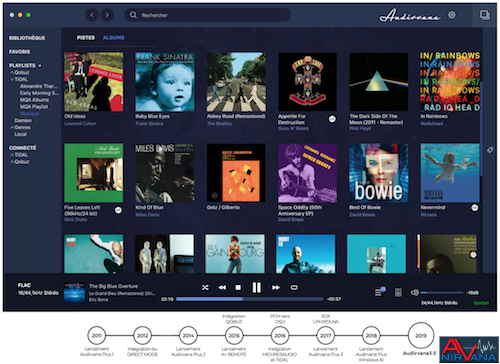Go back with the left arrow button
500x364 pixels.
[92, 15]
